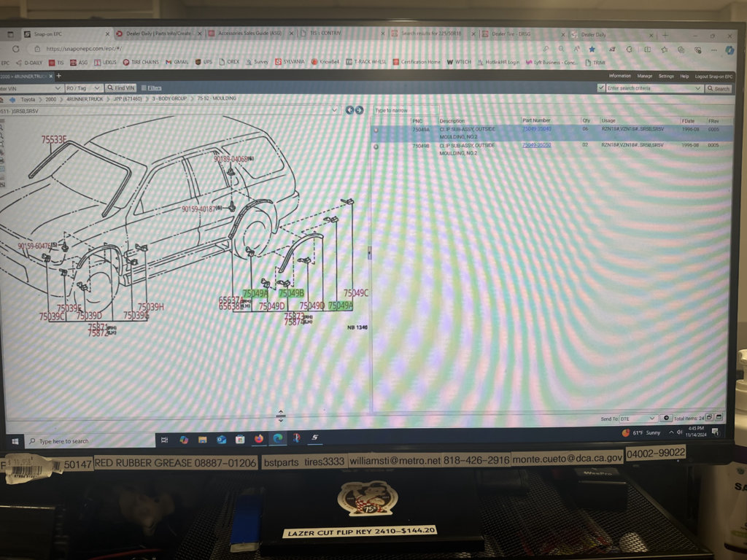Viewport: 747px width, 560px height.
Task: Expand the RO / Tag dropdown
Action: pos(97,88)
